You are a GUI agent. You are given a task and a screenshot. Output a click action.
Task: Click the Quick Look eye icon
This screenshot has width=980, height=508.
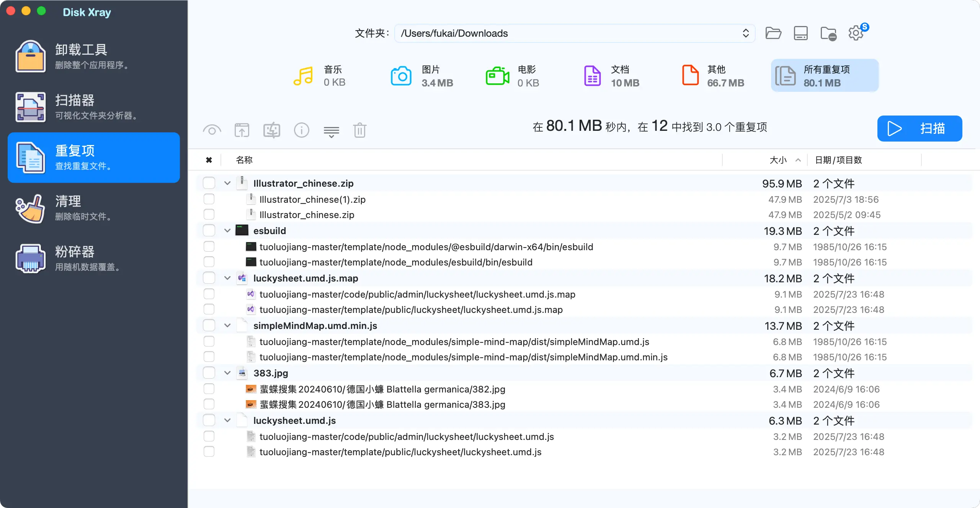(212, 130)
